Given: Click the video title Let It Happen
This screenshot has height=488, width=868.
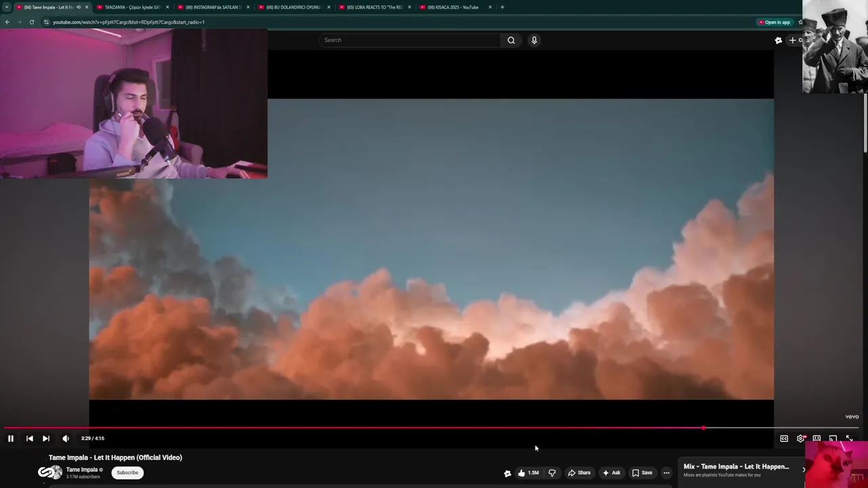Looking at the screenshot, I should click(x=115, y=457).
